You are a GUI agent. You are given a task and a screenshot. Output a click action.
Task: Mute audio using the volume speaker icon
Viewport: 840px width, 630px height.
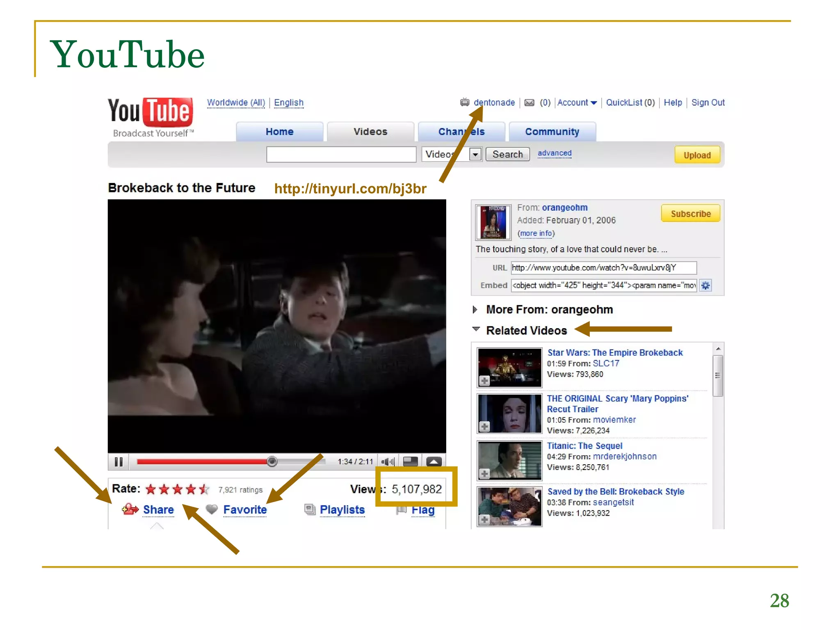388,462
